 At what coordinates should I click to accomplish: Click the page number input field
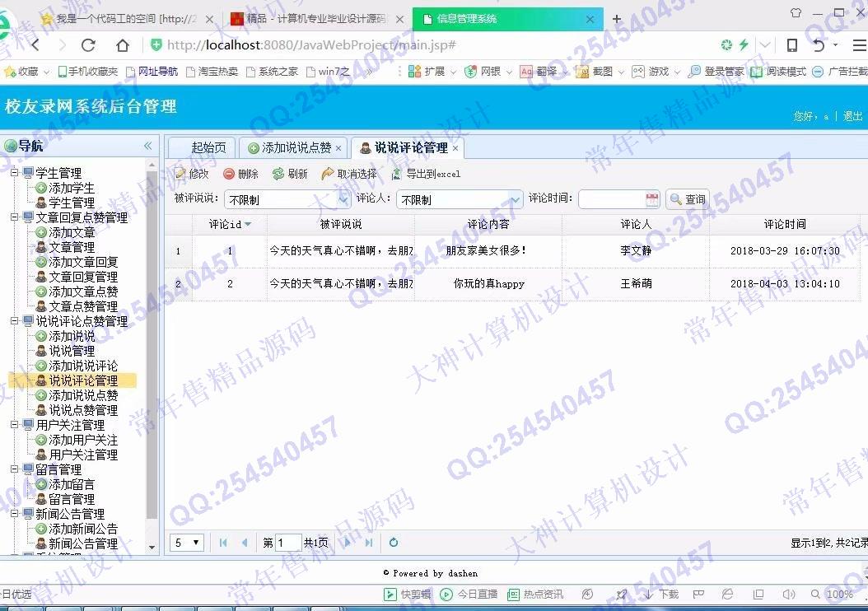click(x=288, y=543)
